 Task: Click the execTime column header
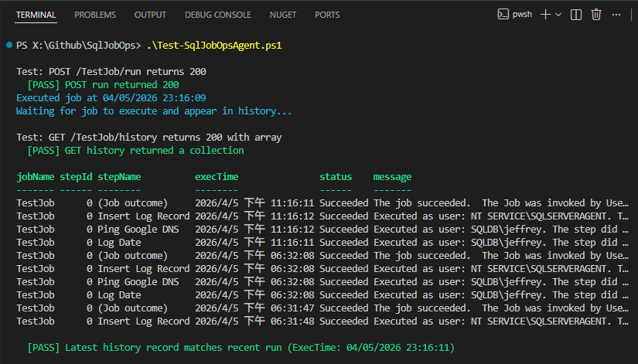click(x=217, y=177)
